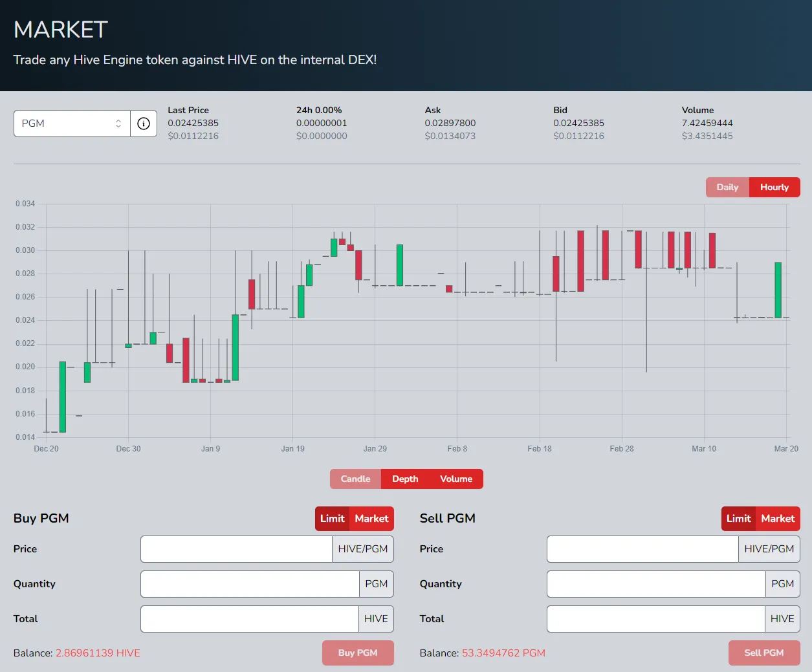Click the Sell PGM button
Image resolution: width=812 pixels, height=672 pixels.
[764, 653]
